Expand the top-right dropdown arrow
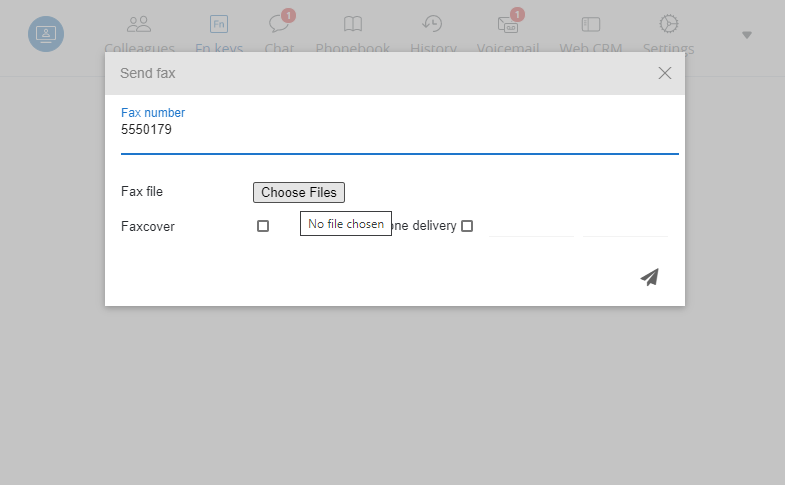This screenshot has height=485, width=785. (747, 35)
